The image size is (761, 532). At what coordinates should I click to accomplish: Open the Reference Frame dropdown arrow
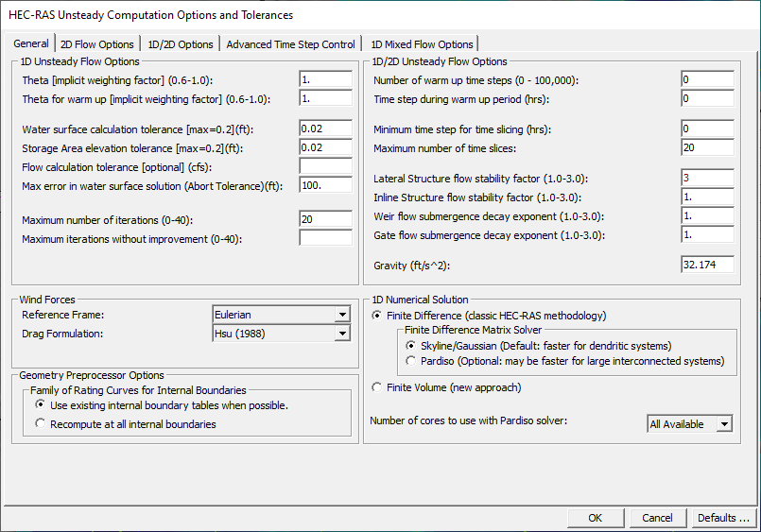pyautogui.click(x=342, y=315)
